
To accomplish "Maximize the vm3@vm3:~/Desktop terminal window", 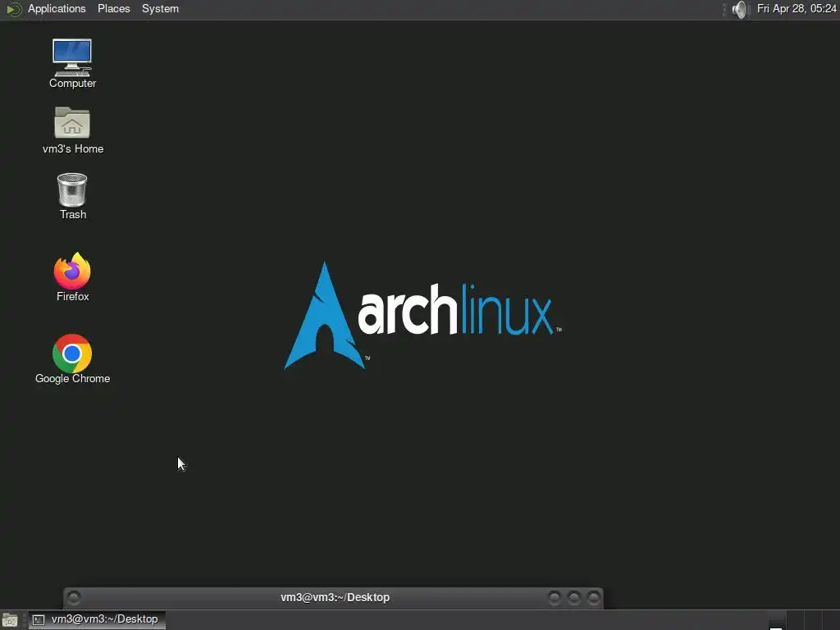I will tap(573, 597).
